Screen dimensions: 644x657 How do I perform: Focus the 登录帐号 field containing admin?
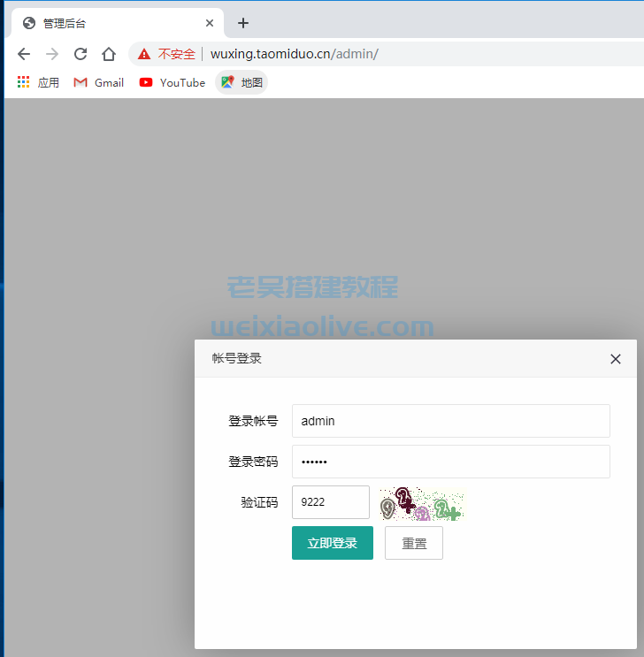451,421
